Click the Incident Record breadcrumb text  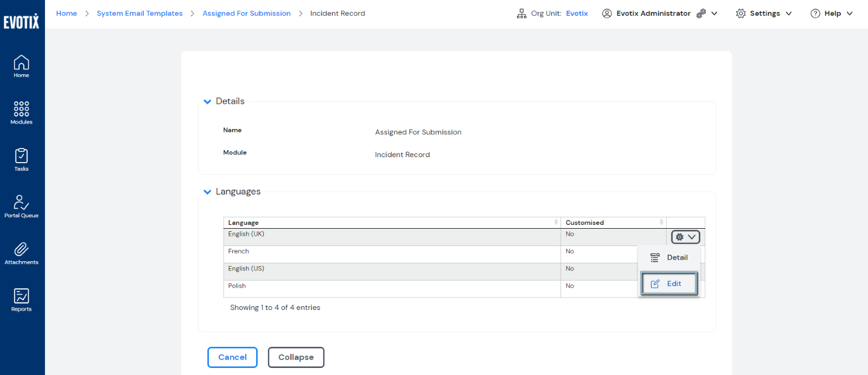click(x=337, y=14)
